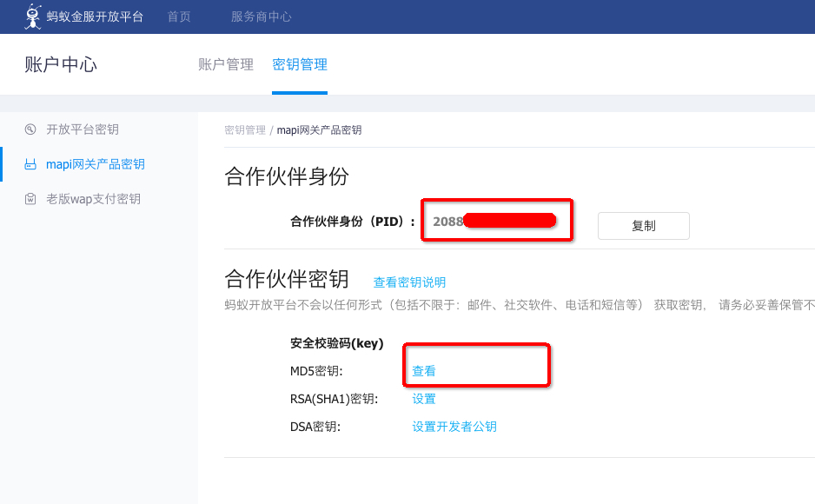
Task: Click the PID value field starting 2088
Action: 494,222
